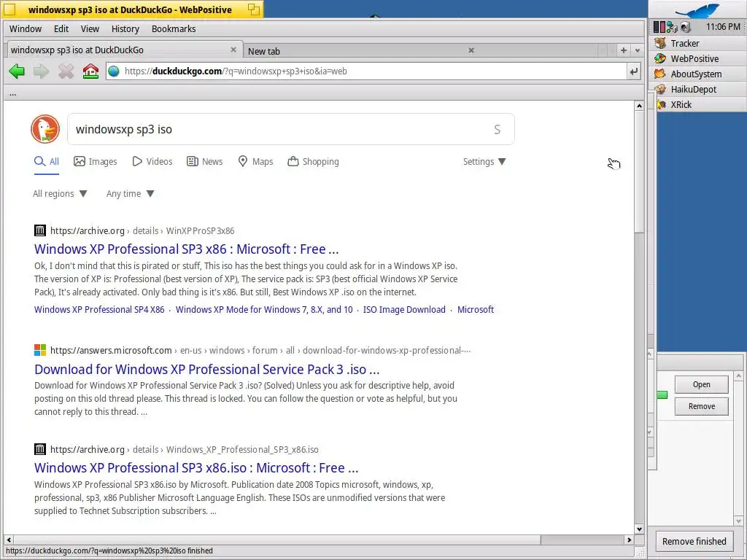Switch to Maps search results
This screenshot has width=747, height=560.
click(x=255, y=161)
